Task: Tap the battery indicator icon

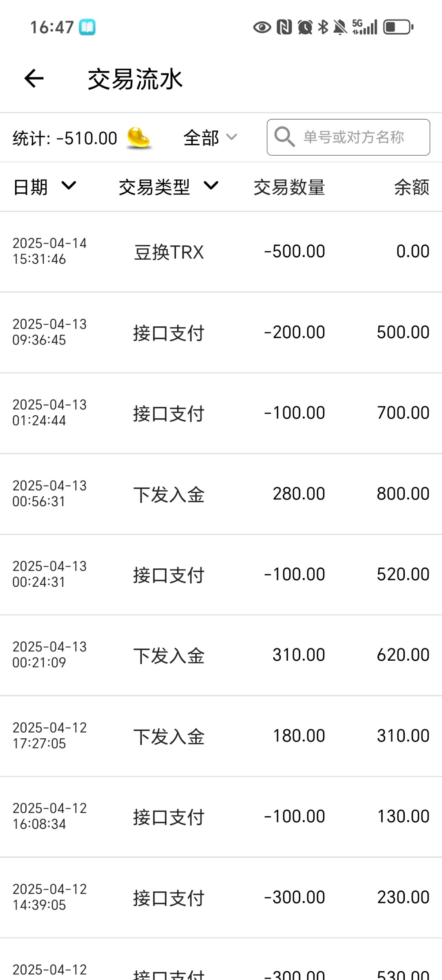Action: point(398,27)
